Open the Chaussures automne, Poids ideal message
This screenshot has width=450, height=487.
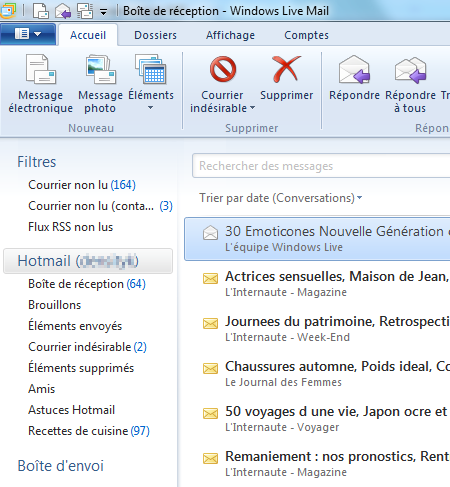tap(317, 374)
